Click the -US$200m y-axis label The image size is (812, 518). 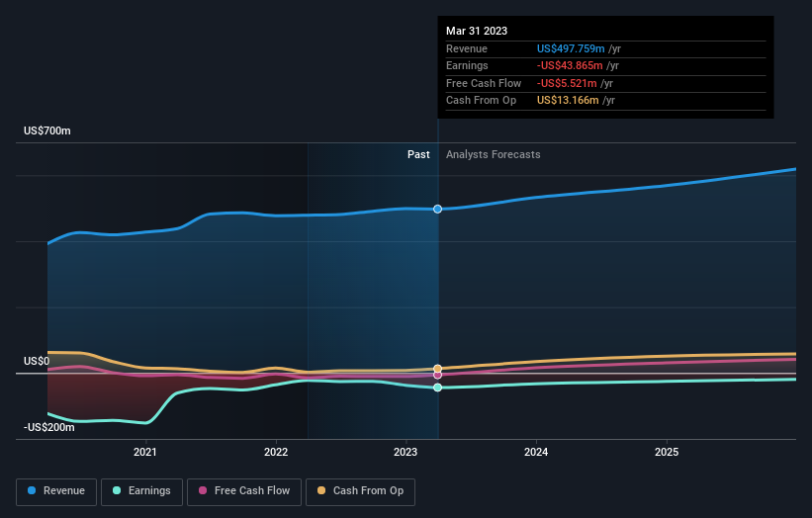click(49, 427)
